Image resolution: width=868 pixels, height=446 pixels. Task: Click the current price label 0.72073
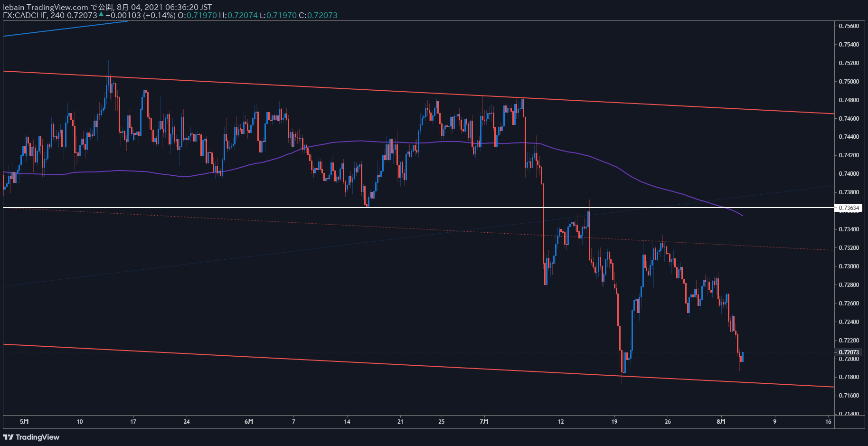pos(849,352)
